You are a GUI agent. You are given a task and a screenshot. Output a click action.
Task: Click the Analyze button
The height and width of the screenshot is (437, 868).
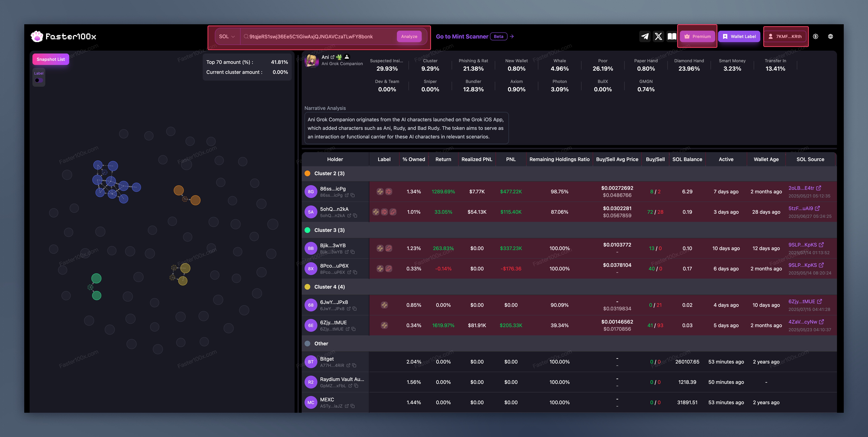click(x=409, y=36)
